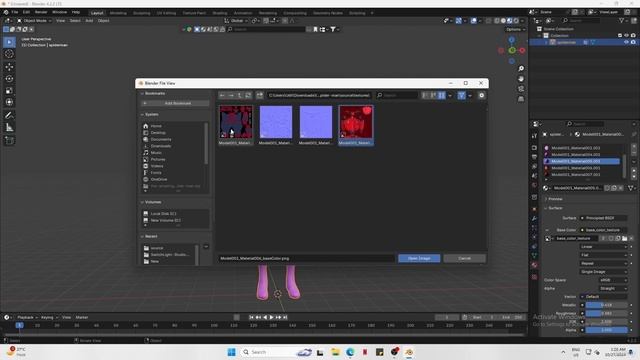
Task: Add a material slot with plus icon
Action: (633, 146)
